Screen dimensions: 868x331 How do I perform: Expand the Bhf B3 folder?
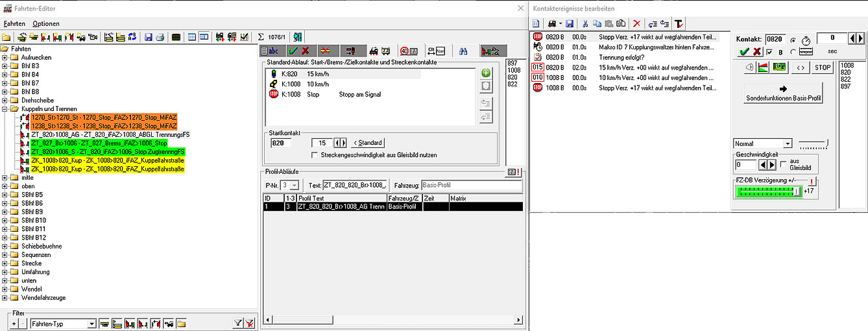(5, 66)
